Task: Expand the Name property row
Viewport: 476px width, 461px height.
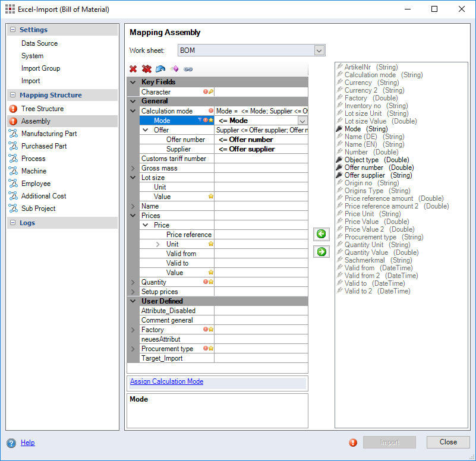Action: coord(133,206)
